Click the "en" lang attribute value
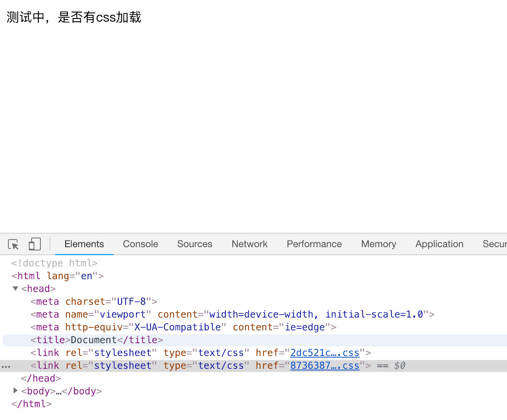The height and width of the screenshot is (420, 507). click(x=87, y=276)
